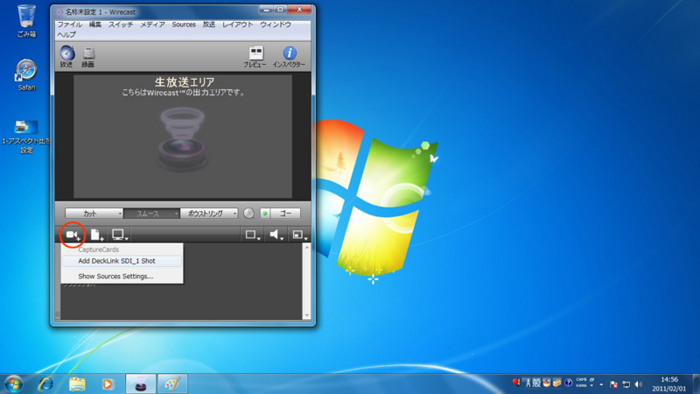Screen dimensions: 700x394
Task: Open the desktop presenter monitor icon dropdown
Action: click(x=120, y=235)
